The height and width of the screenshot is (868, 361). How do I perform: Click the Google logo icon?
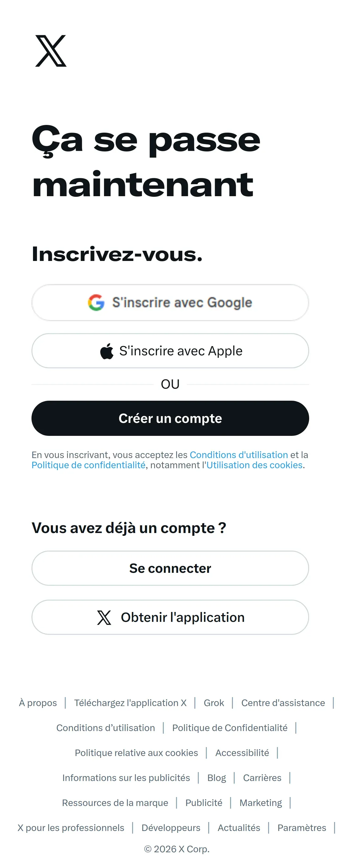tap(96, 302)
